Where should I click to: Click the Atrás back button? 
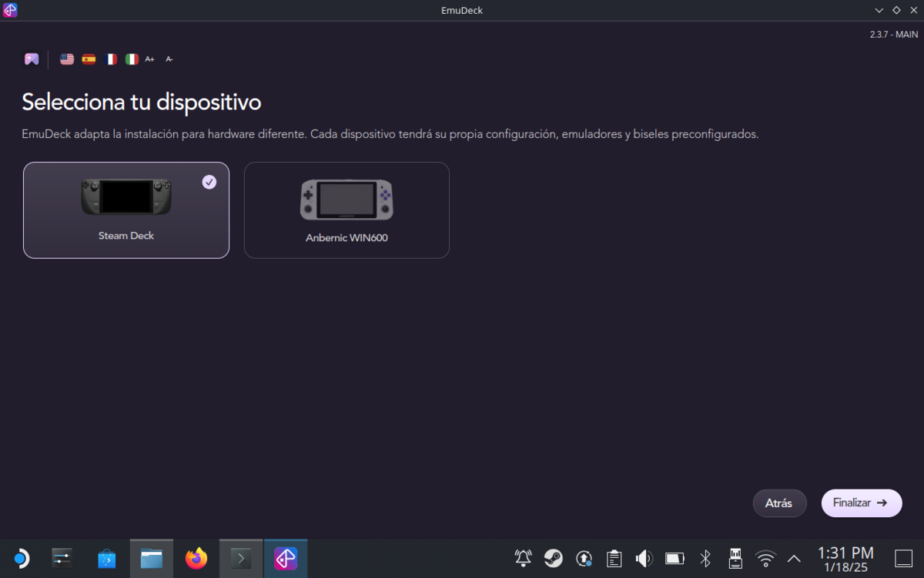779,503
